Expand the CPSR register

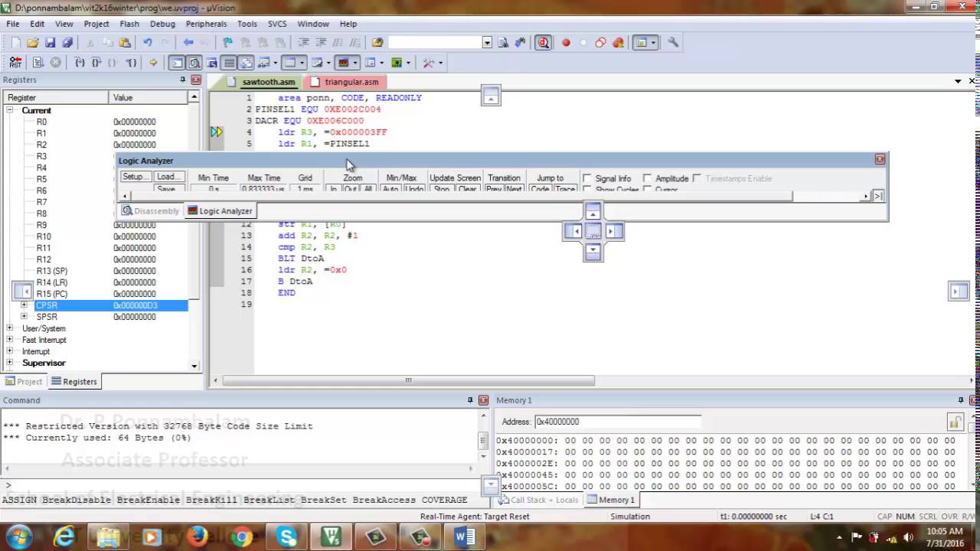pos(24,305)
